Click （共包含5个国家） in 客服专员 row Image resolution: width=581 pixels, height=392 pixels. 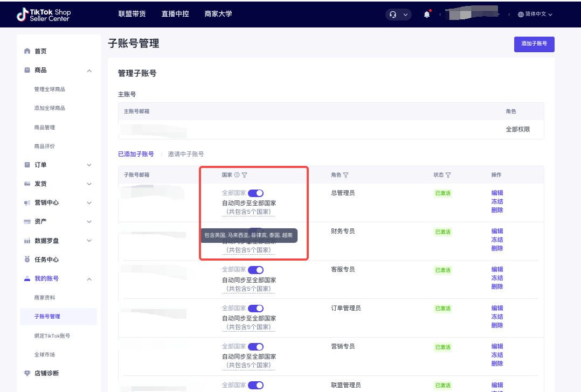[248, 289]
